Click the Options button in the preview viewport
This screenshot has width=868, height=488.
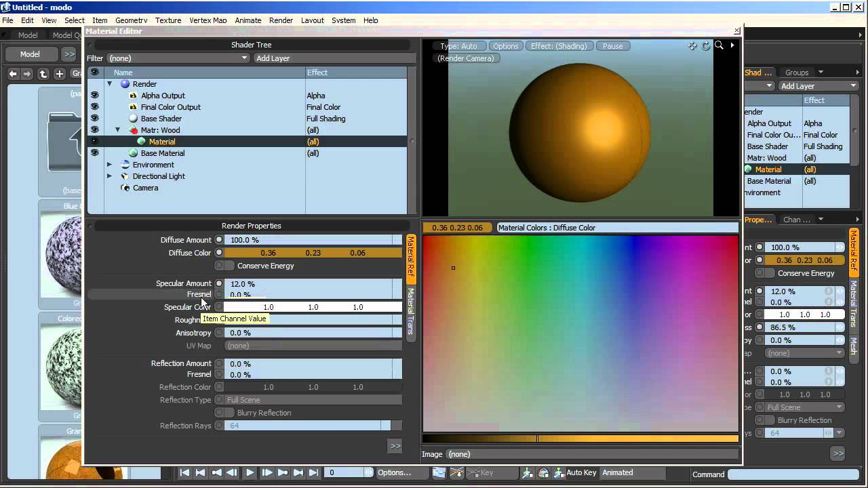point(505,46)
